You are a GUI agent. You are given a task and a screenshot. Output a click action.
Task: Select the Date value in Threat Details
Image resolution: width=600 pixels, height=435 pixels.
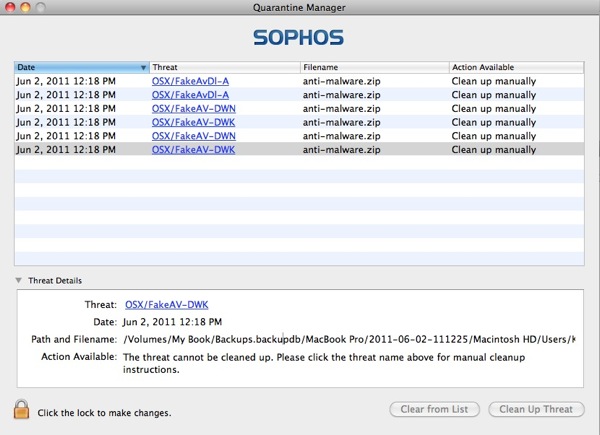click(x=172, y=322)
